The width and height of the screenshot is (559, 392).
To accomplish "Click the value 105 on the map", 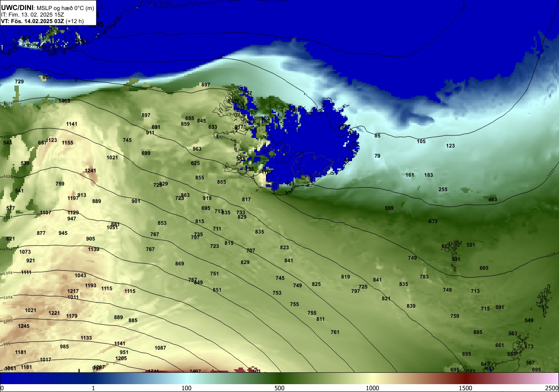I will pos(421,141).
